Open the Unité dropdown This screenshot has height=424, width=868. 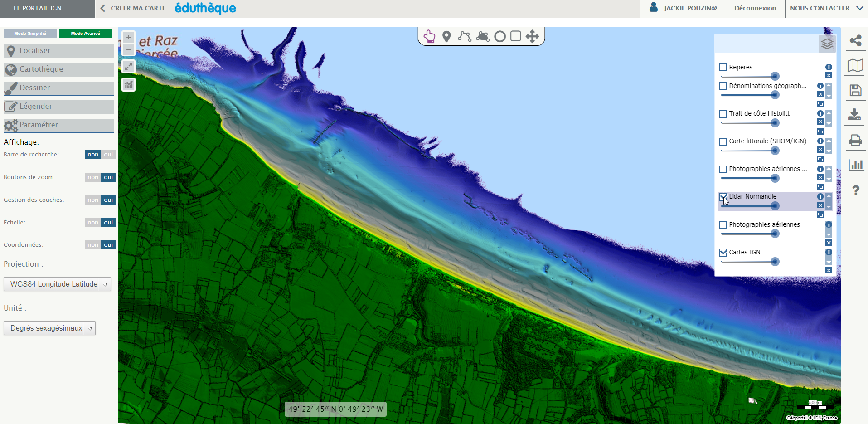tap(90, 328)
